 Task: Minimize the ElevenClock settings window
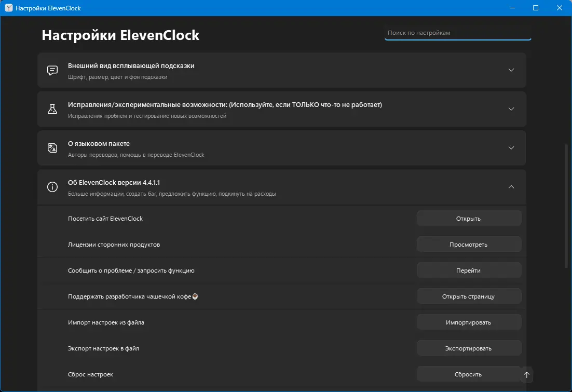pos(512,8)
